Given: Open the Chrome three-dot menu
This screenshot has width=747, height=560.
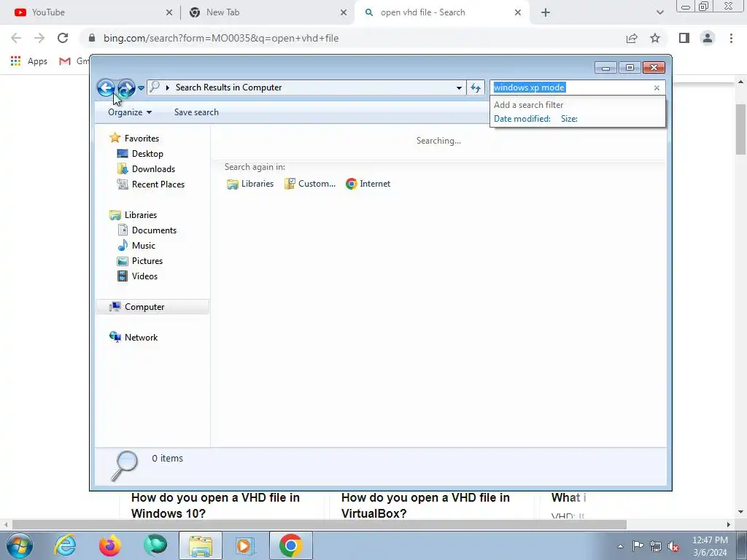Looking at the screenshot, I should pyautogui.click(x=731, y=38).
